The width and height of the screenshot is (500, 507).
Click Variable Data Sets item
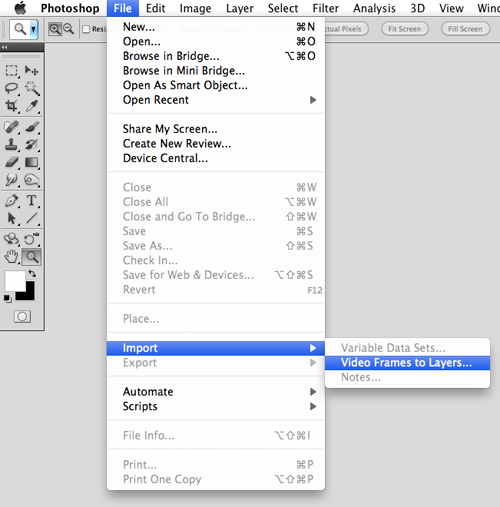coord(407,348)
